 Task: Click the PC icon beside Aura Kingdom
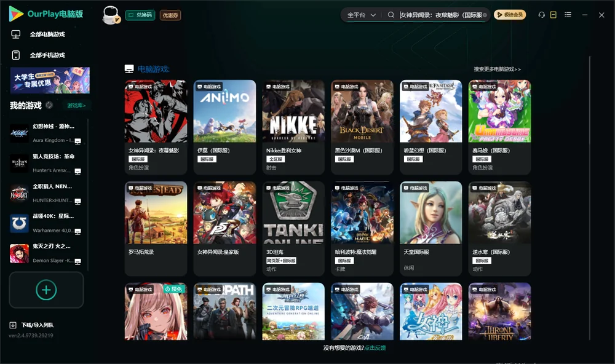coord(77,141)
